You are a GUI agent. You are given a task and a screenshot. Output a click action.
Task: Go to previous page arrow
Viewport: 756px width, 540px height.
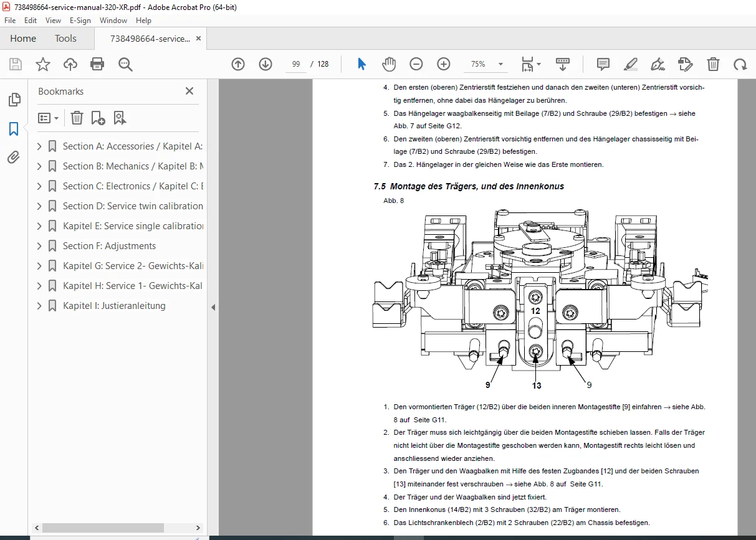tap(238, 64)
